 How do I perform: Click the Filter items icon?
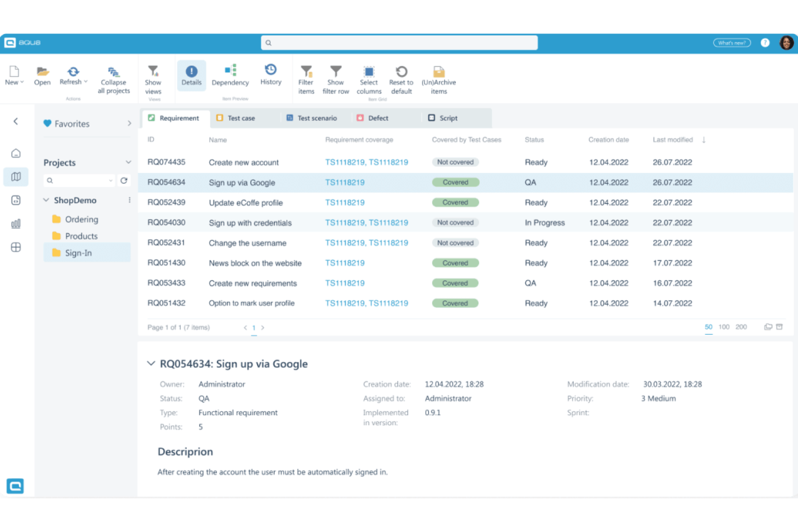(x=306, y=71)
